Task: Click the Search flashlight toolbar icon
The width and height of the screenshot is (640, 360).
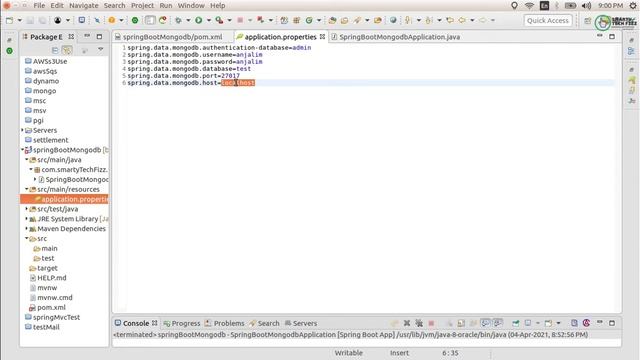Action: click(x=357, y=20)
